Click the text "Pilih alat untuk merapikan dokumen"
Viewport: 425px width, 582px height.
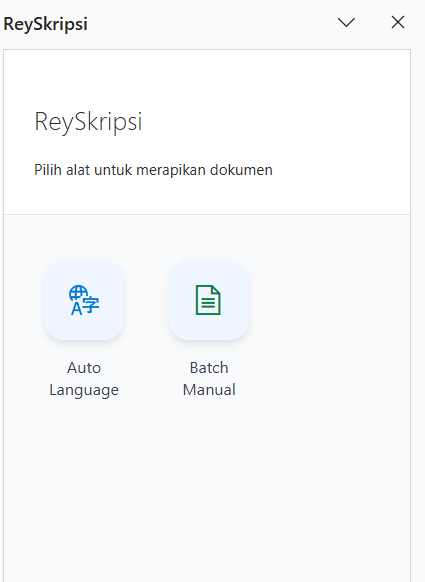(x=153, y=170)
